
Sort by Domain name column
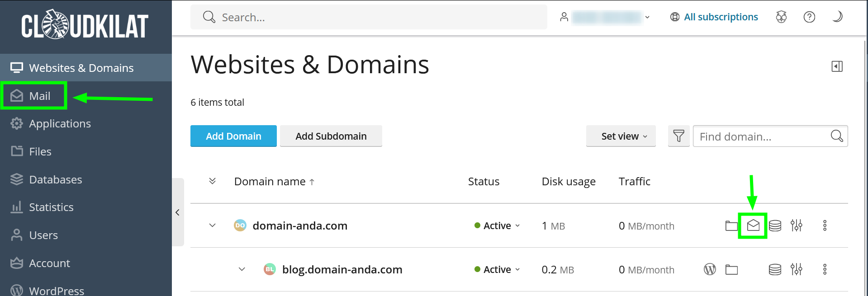[x=274, y=181]
